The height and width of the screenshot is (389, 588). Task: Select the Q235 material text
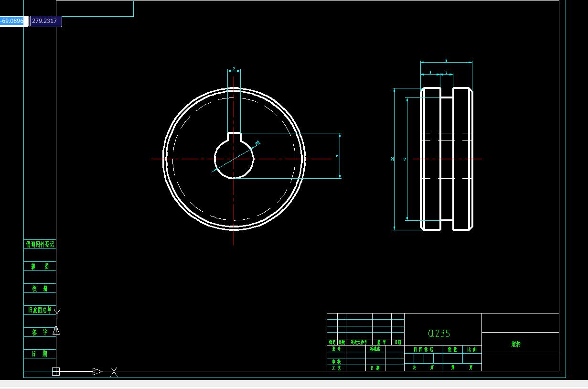coord(439,334)
